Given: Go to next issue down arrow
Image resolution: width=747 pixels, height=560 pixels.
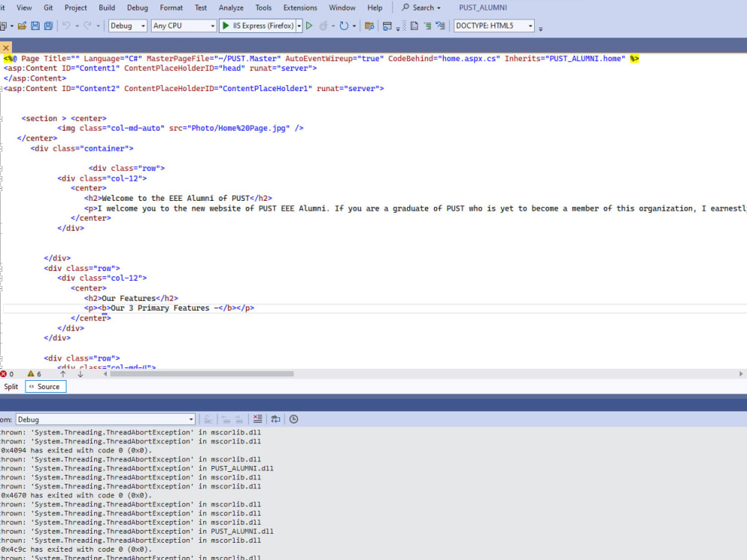Looking at the screenshot, I should (80, 374).
